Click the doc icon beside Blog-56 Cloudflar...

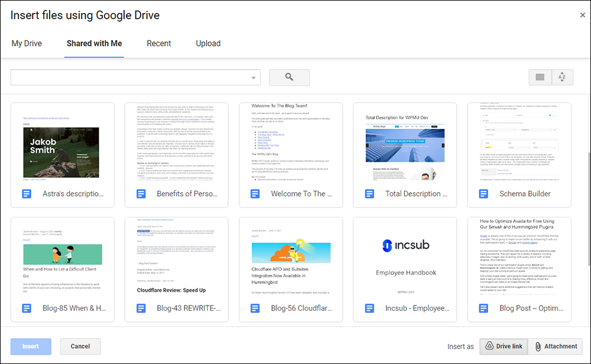pyautogui.click(x=255, y=308)
